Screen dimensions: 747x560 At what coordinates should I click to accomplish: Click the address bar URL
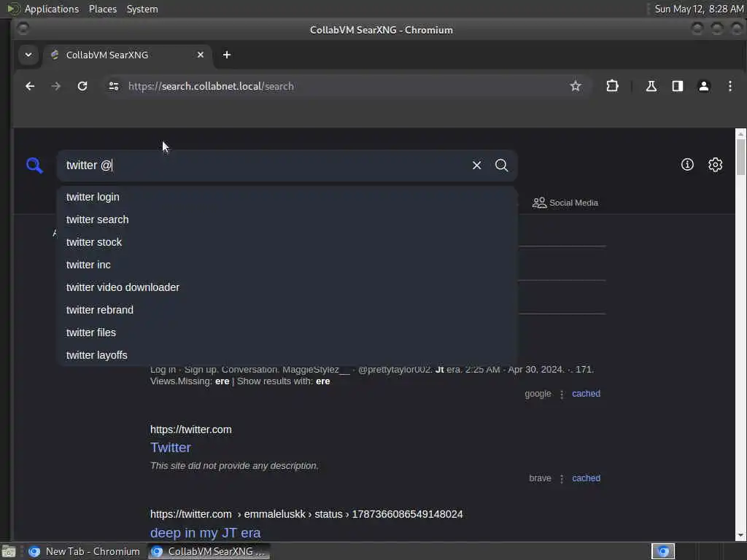pos(211,86)
